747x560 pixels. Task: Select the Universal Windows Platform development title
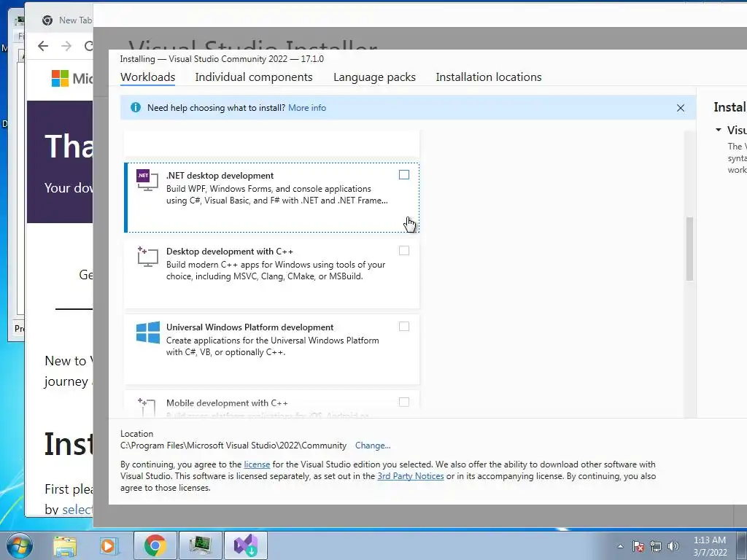click(249, 327)
